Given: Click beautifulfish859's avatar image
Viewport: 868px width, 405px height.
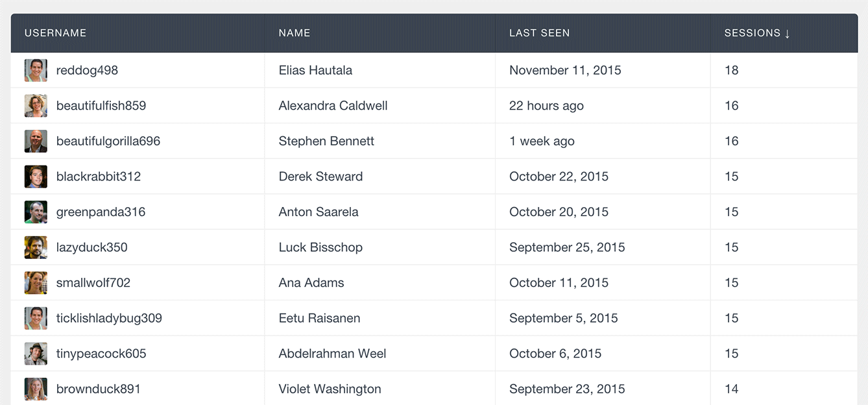Looking at the screenshot, I should tap(36, 106).
